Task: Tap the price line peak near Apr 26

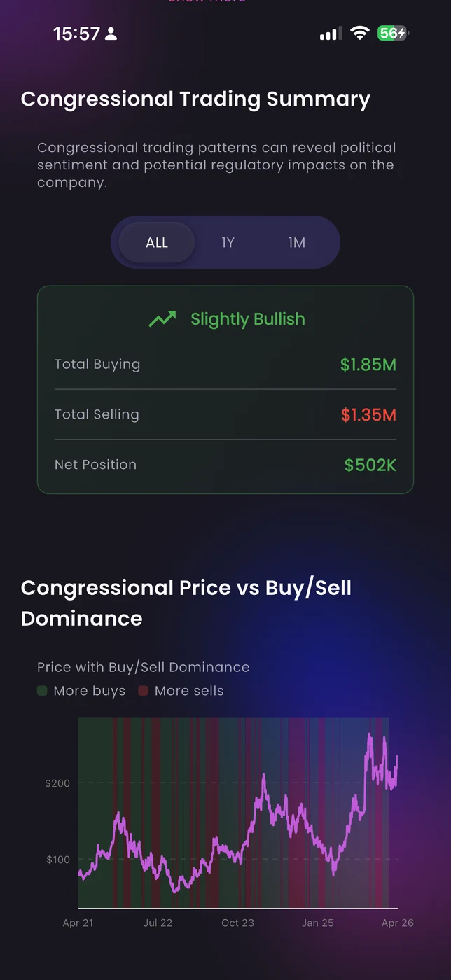Action: (370, 735)
